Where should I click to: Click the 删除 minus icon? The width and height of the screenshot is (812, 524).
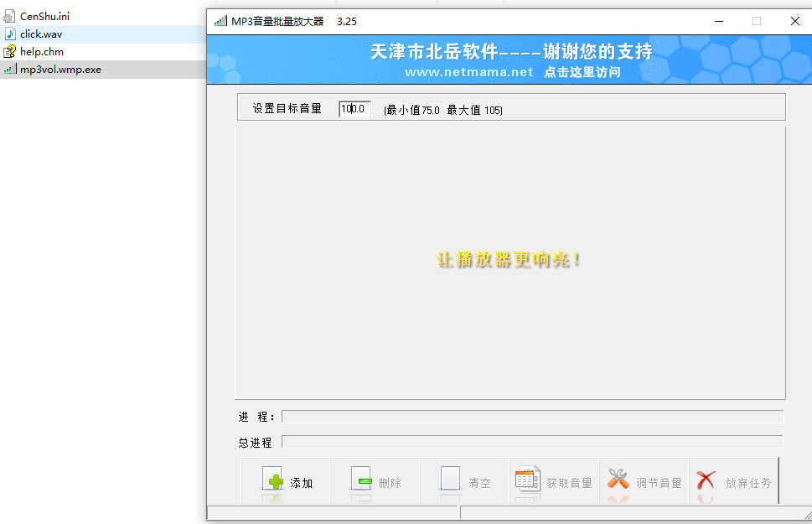pyautogui.click(x=361, y=479)
